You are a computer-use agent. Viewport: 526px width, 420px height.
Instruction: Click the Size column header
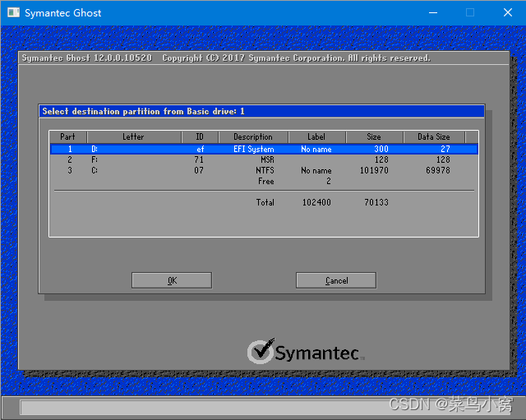click(374, 137)
